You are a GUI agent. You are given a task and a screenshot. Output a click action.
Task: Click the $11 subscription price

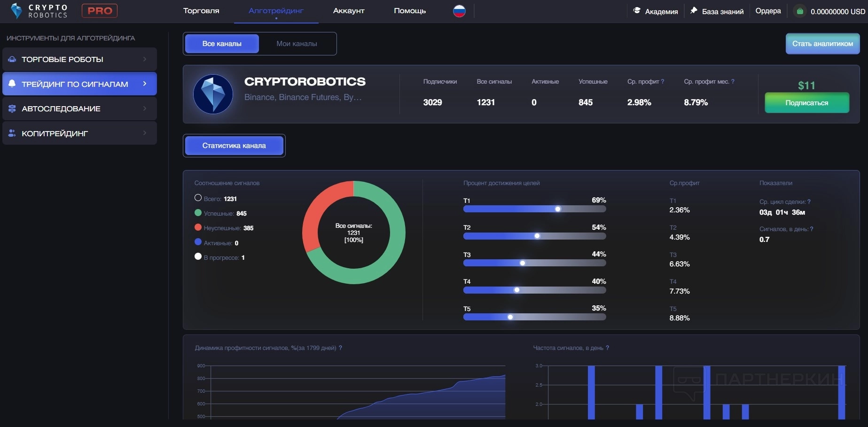(806, 85)
